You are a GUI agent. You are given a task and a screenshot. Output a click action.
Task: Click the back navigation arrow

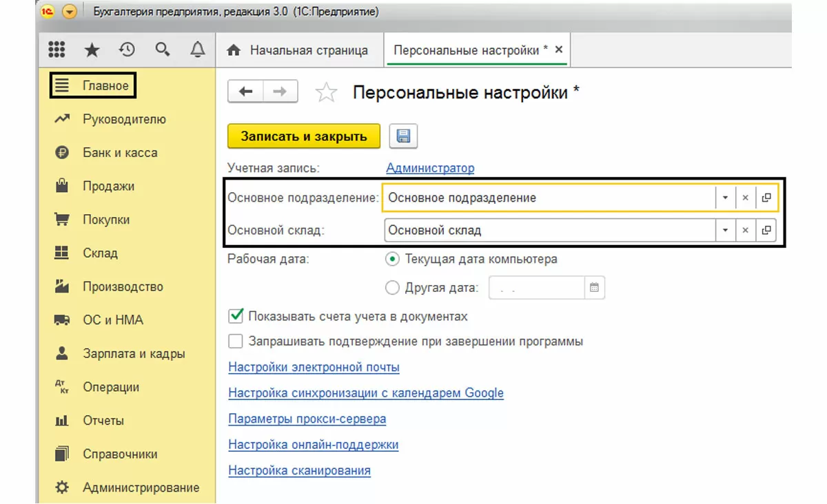[245, 92]
